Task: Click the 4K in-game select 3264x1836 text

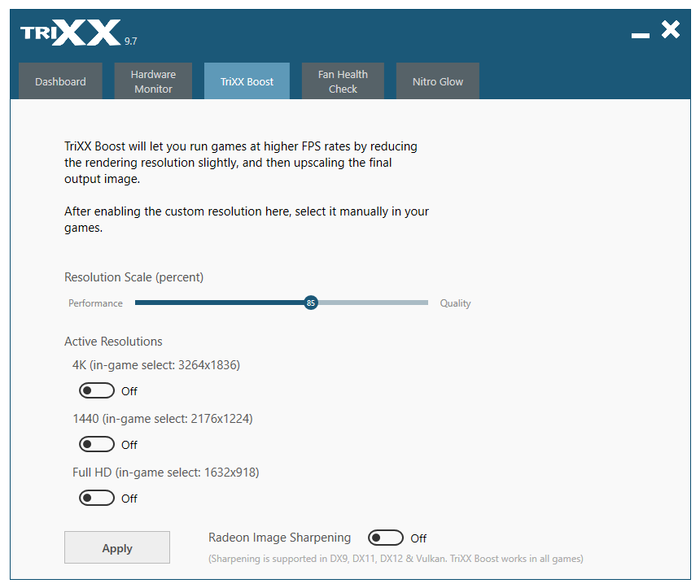Action: click(x=156, y=365)
